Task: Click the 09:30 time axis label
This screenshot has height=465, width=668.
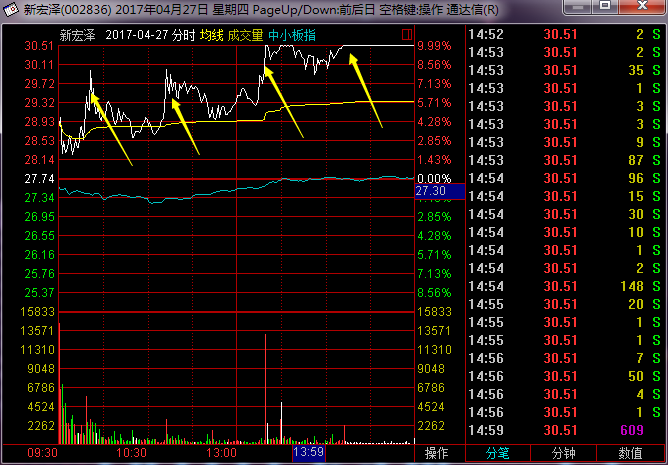Action: (x=42, y=453)
